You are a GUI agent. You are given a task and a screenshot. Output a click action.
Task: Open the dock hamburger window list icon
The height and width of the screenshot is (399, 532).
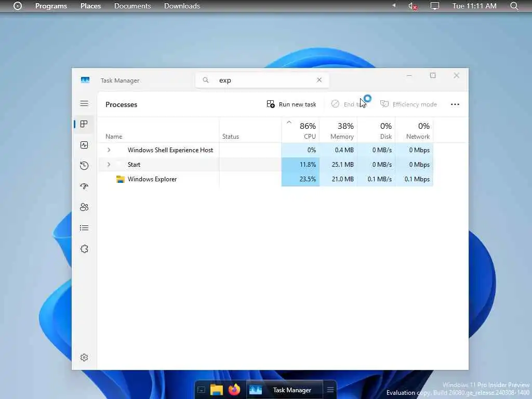click(x=330, y=390)
